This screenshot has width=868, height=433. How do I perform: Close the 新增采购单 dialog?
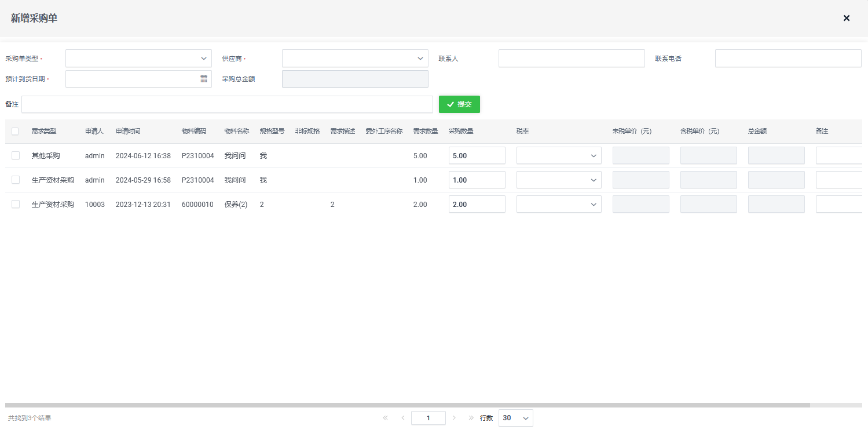pos(846,18)
